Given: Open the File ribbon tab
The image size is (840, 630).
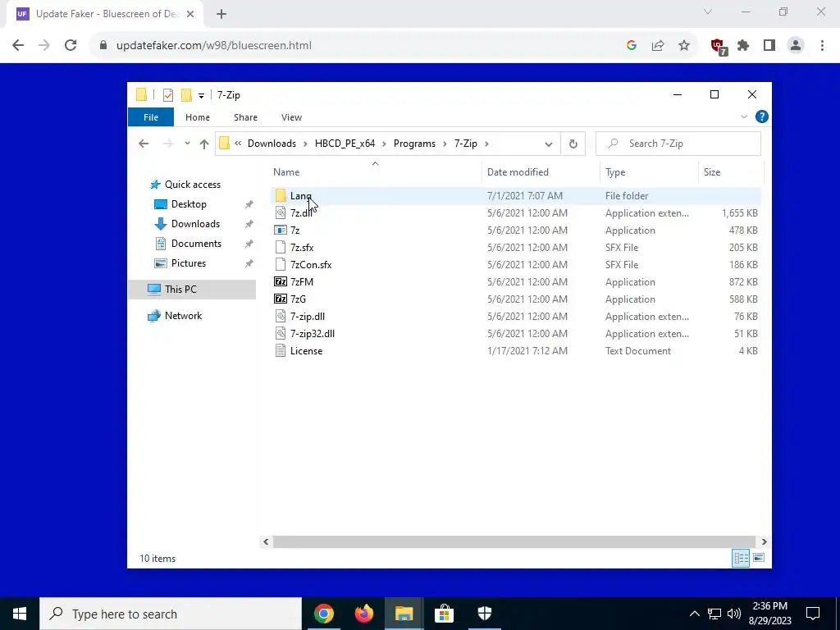Looking at the screenshot, I should coord(151,116).
